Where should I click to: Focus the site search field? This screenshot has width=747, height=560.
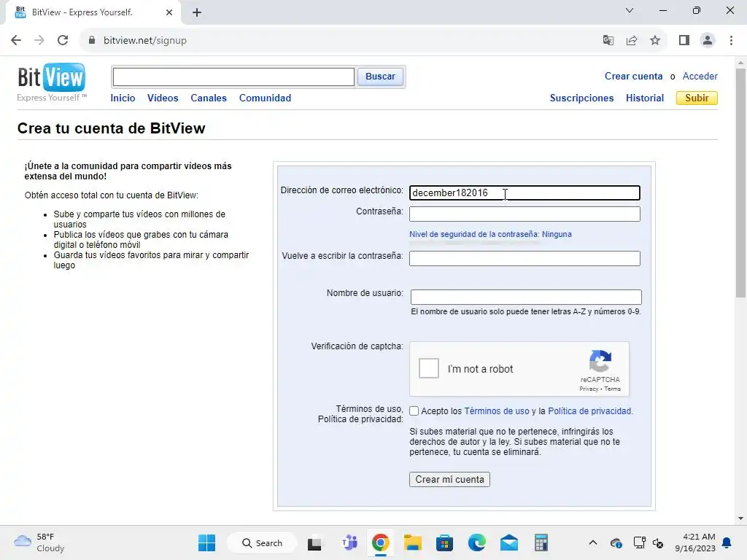[x=233, y=77]
